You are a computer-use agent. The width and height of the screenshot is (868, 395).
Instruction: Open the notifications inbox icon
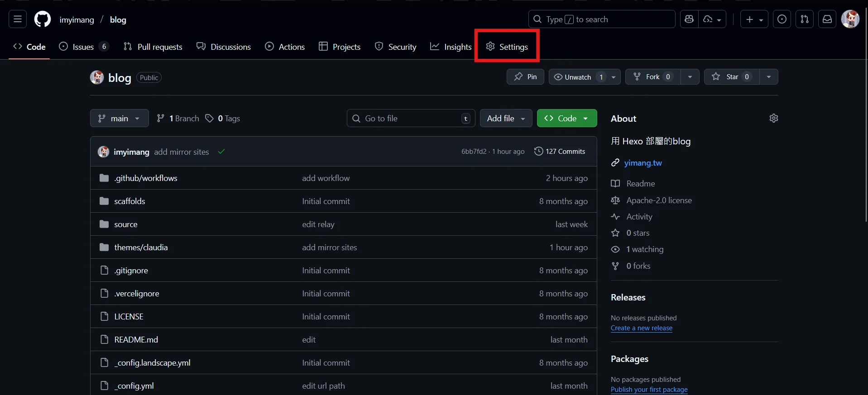coord(827,19)
